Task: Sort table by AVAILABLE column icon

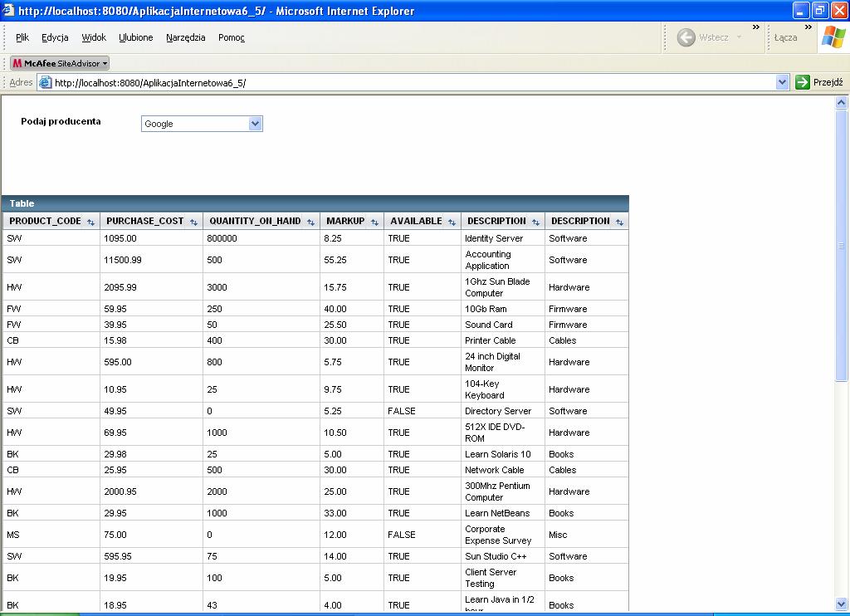Action: tap(452, 222)
